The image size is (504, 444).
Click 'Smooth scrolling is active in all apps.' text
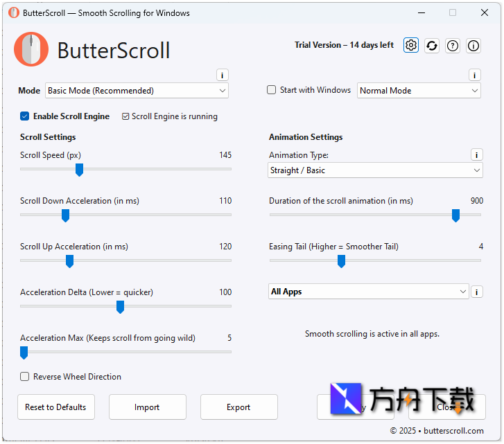(372, 334)
